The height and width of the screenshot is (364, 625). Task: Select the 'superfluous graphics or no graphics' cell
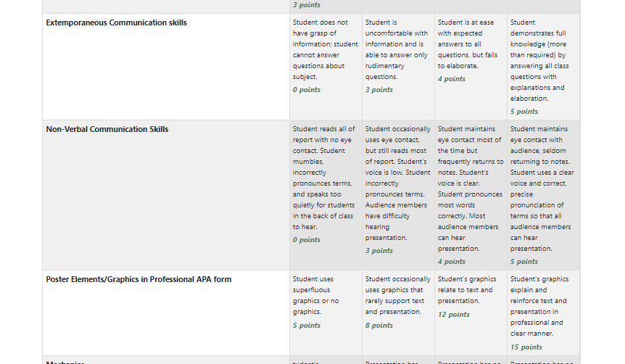click(326, 313)
